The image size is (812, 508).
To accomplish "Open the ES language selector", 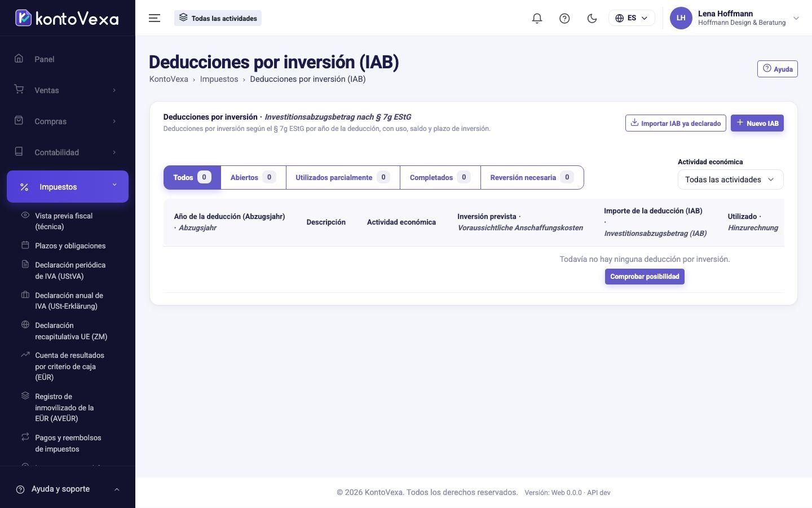I will coord(632,18).
